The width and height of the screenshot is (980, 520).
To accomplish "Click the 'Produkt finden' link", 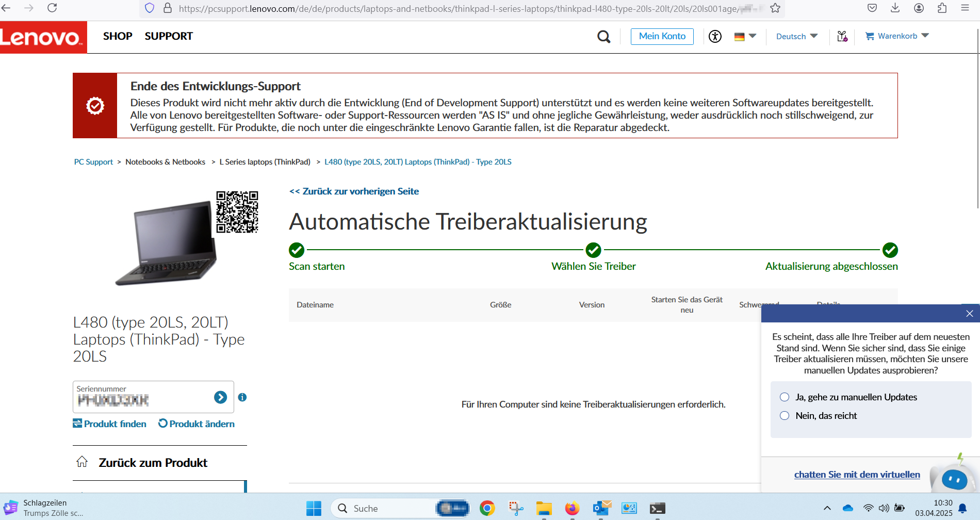I will point(109,424).
